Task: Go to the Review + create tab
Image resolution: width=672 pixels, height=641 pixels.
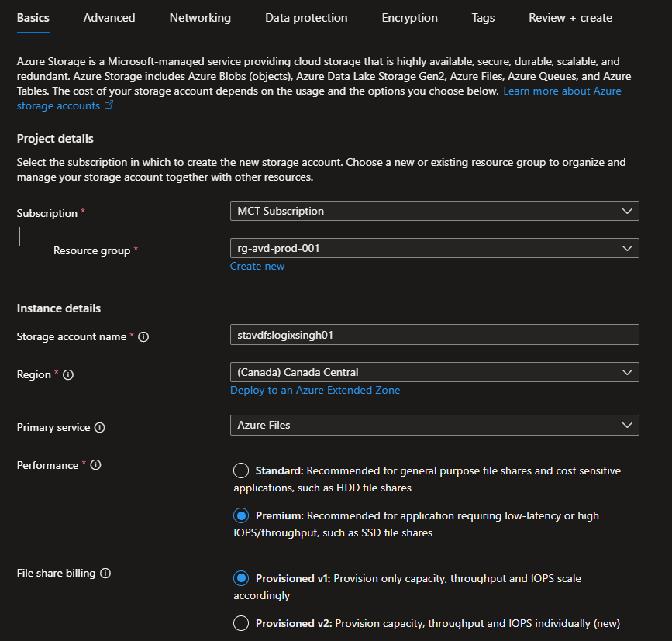Action: [x=570, y=18]
